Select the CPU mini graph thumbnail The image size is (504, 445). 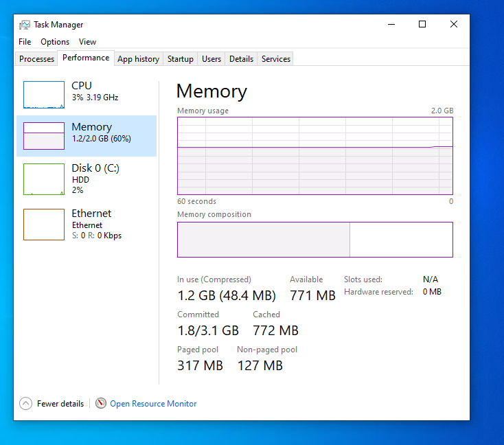[x=44, y=95]
